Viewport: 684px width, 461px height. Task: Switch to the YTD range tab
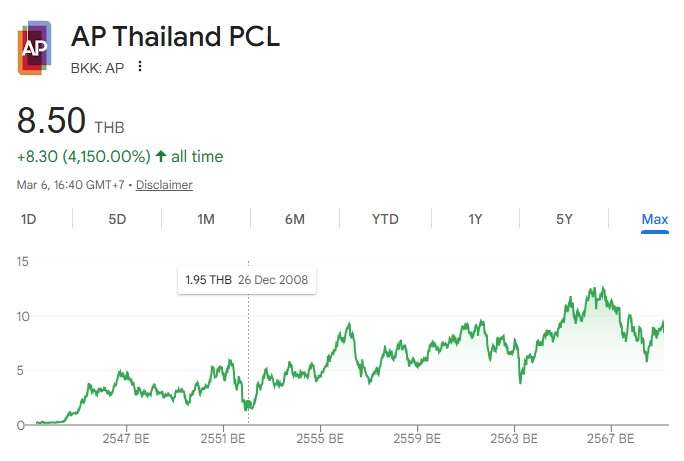tap(385, 219)
